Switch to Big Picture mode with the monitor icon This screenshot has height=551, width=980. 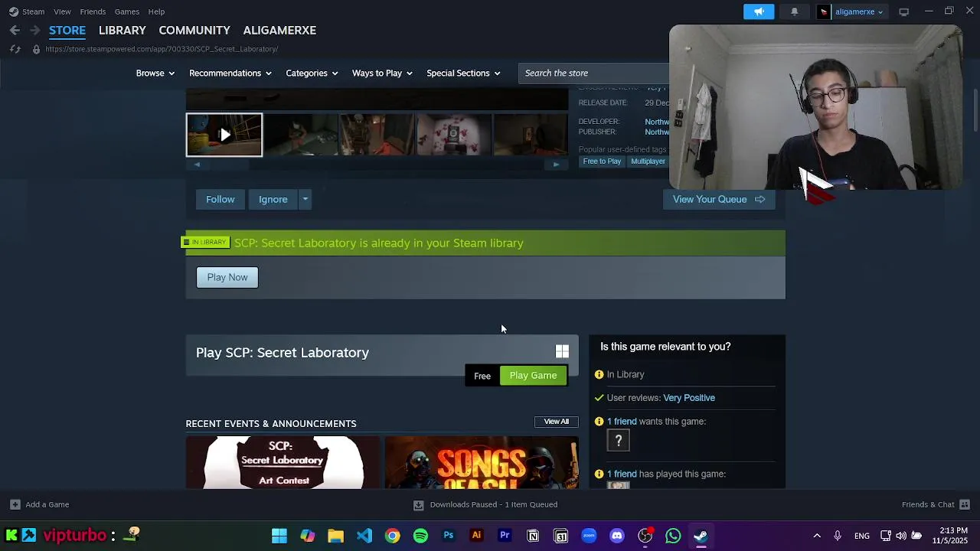coord(903,11)
